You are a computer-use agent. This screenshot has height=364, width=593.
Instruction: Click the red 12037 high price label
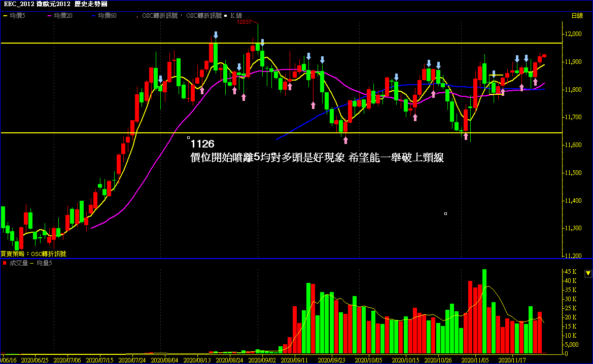tap(245, 22)
